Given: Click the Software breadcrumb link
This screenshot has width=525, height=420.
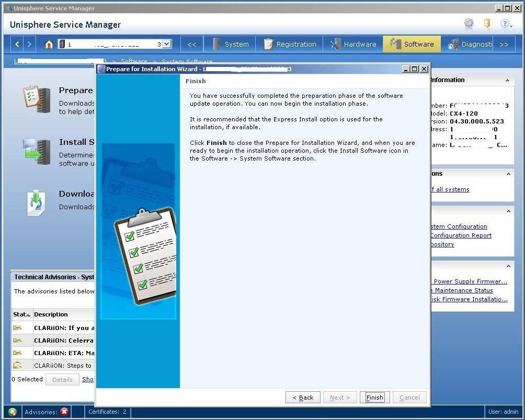Looking at the screenshot, I should pos(134,61).
